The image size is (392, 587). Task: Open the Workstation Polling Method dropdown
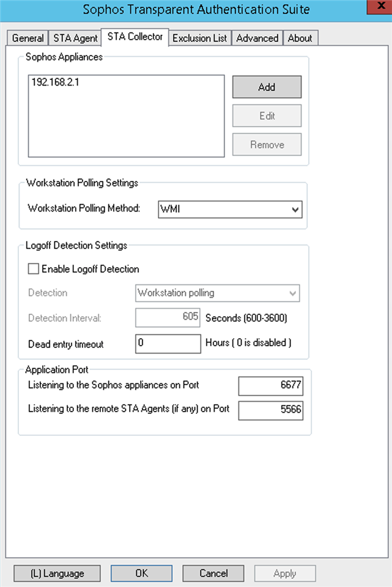(x=230, y=209)
